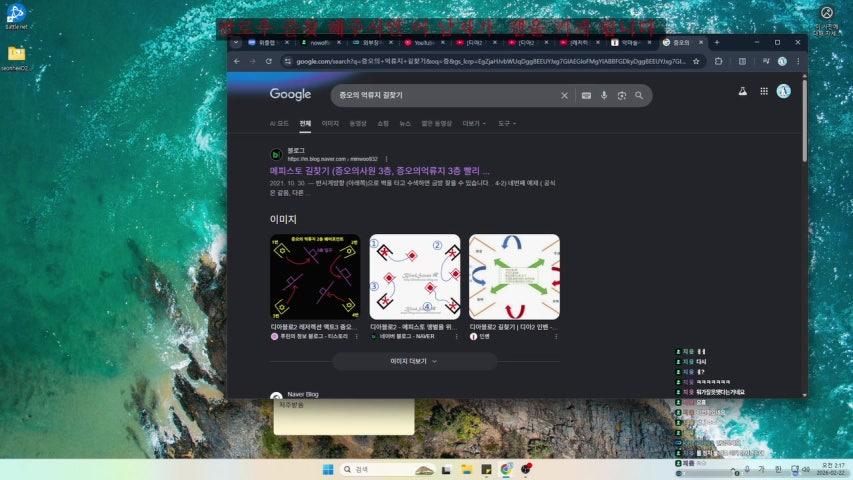Open the 메피스토 길찾기 blog result link

pos(379,171)
